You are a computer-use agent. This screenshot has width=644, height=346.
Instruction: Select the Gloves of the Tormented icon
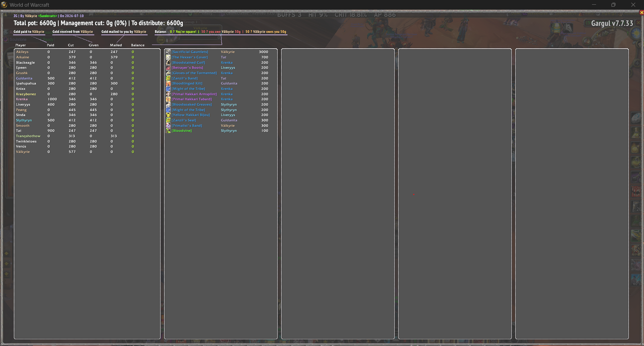pos(168,73)
